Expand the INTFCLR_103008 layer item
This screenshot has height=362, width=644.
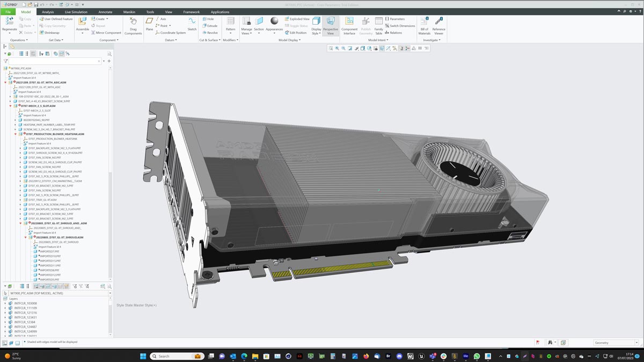[5, 304]
